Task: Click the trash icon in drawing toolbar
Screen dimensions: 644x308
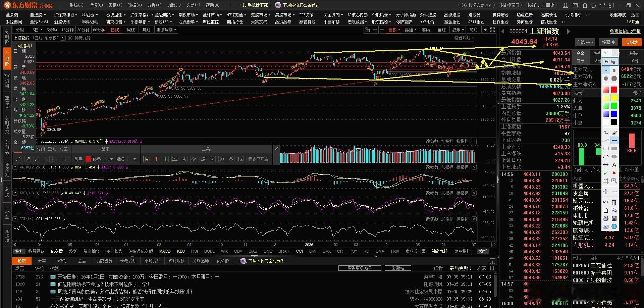Action: click(212, 159)
